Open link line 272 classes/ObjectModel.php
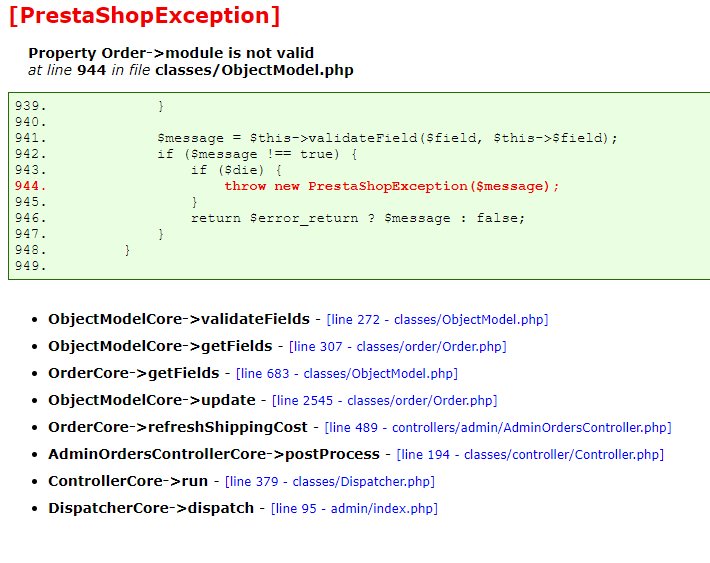The width and height of the screenshot is (710, 563). [x=437, y=320]
